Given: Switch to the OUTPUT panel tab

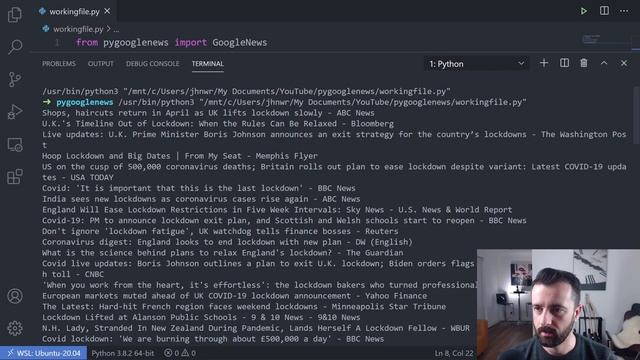Looking at the screenshot, I should 101,64.
